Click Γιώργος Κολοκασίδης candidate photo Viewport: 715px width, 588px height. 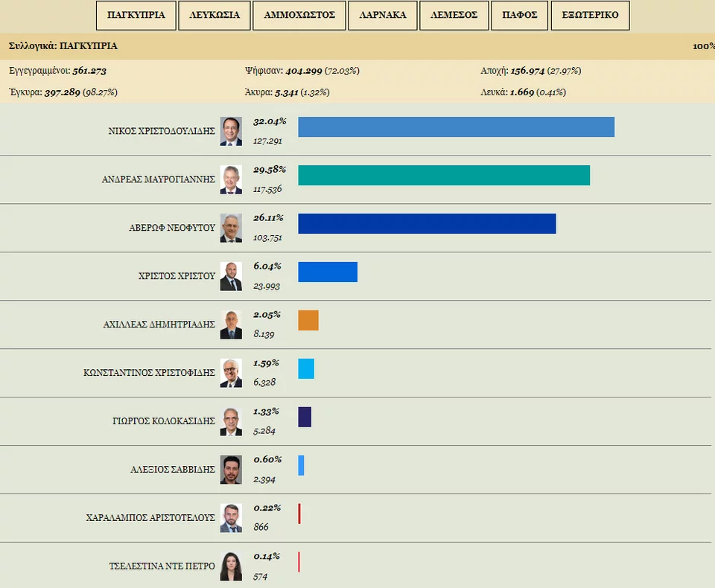(231, 421)
